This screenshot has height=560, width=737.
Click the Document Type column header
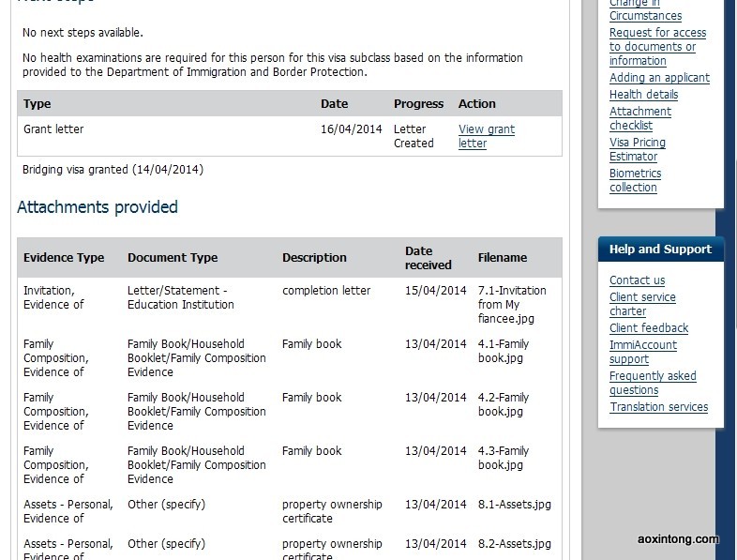click(x=173, y=258)
